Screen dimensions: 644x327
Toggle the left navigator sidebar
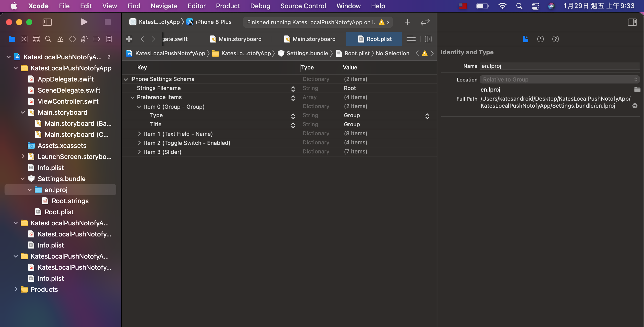[47, 22]
